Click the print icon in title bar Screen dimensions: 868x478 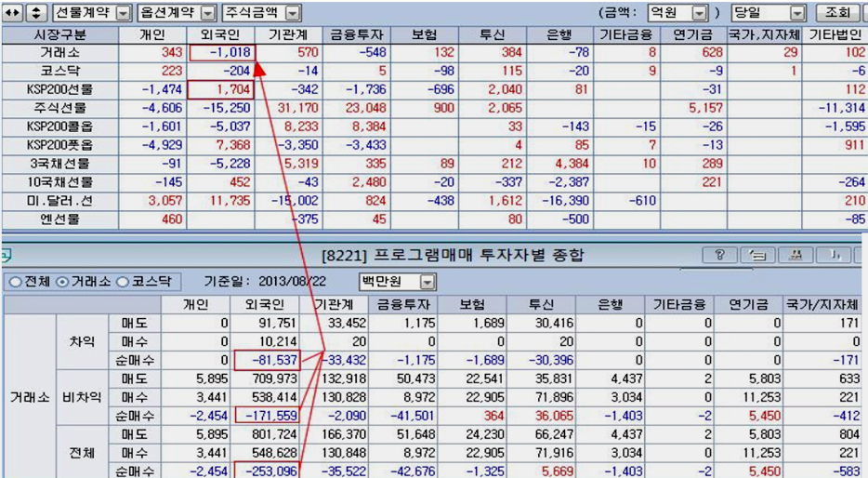tap(795, 255)
